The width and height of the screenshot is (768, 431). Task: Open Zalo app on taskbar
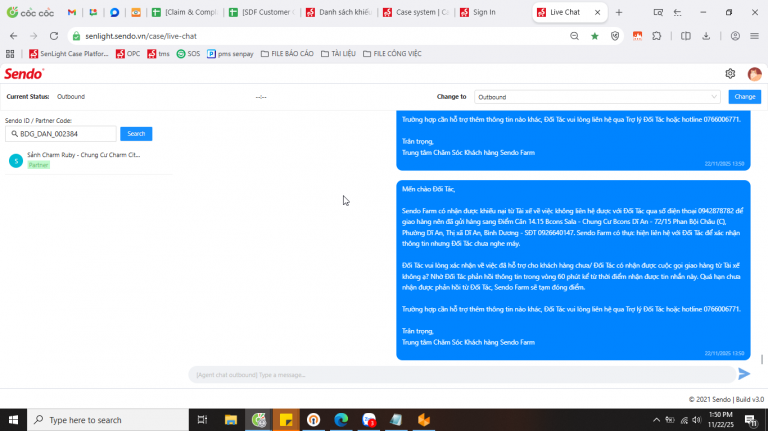(369, 420)
